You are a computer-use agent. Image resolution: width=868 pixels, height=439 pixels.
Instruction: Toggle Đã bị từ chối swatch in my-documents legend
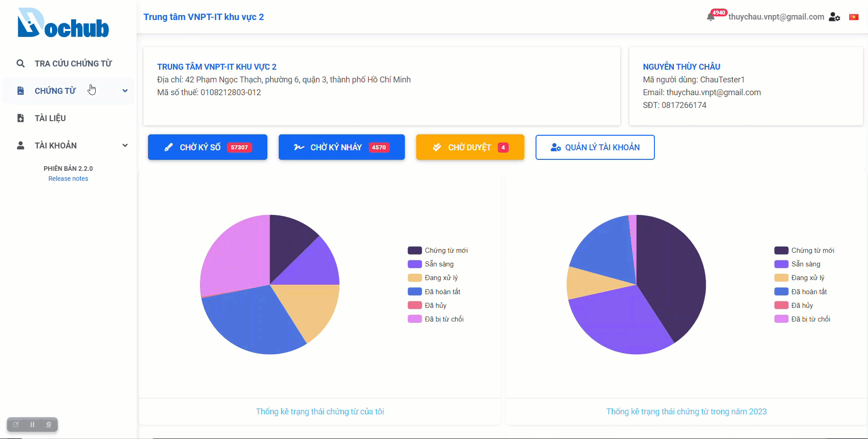click(x=415, y=319)
